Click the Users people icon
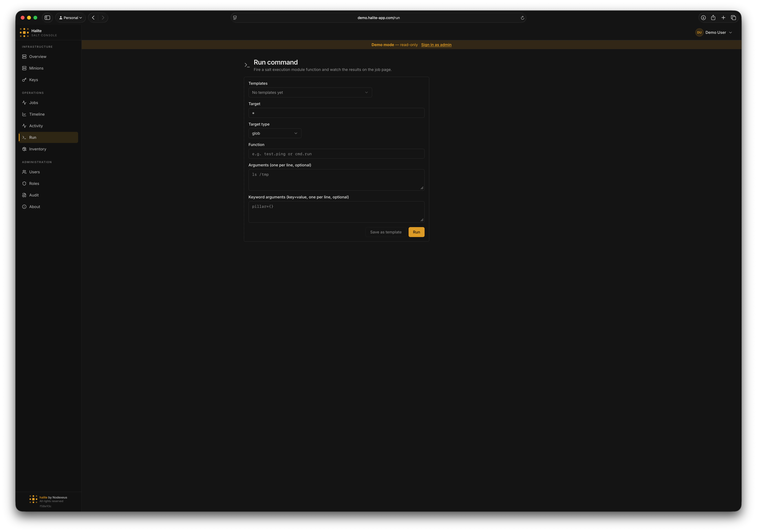The width and height of the screenshot is (757, 532). click(24, 172)
